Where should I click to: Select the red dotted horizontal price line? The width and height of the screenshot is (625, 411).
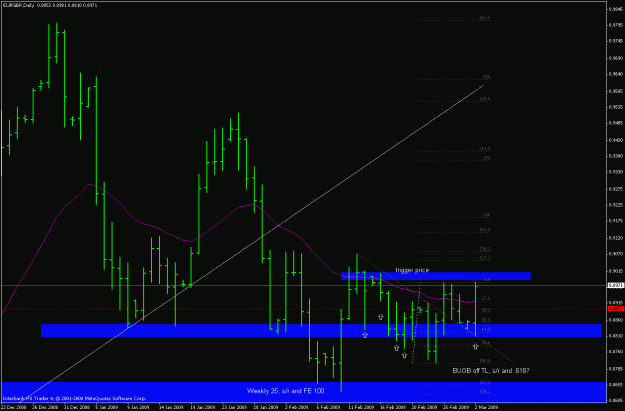pos(303,309)
